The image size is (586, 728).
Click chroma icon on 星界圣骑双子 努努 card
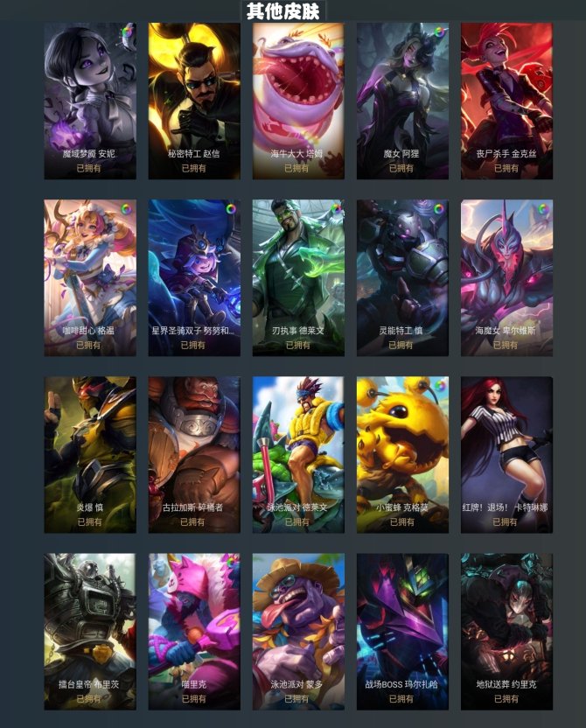[x=231, y=209]
